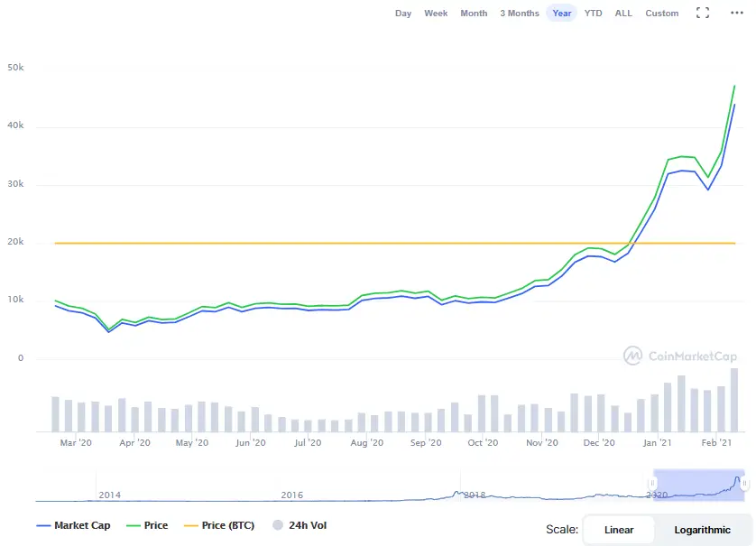Click the Nov '20 x-axis label
Screen dimensions: 756x546
(x=542, y=442)
